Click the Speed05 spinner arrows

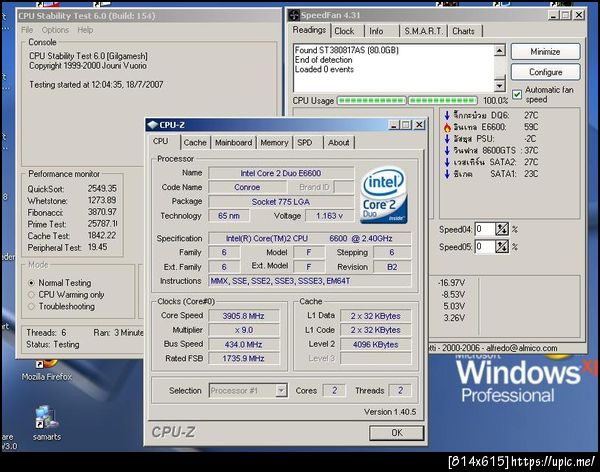click(x=502, y=247)
